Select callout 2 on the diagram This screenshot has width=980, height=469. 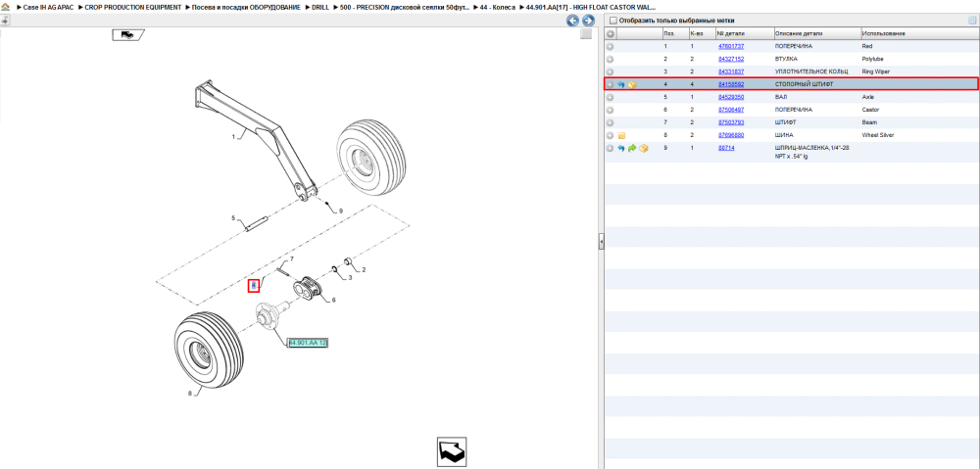(364, 270)
